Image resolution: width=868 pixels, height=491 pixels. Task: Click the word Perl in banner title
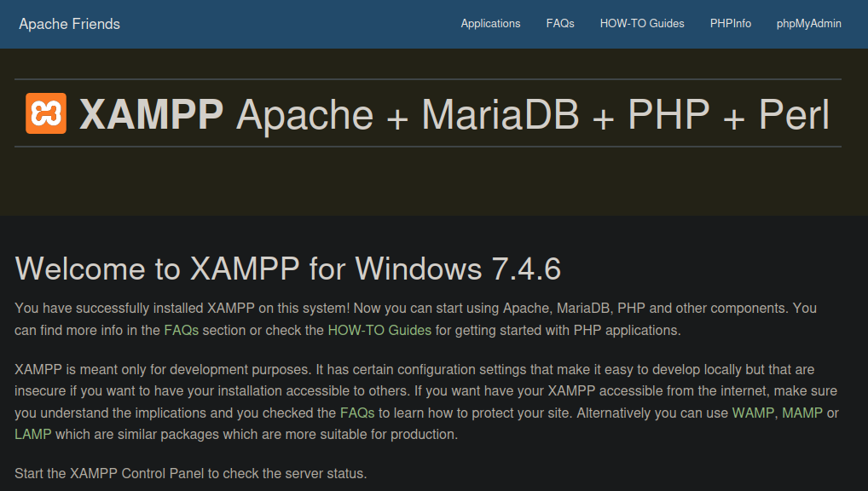[x=794, y=114]
